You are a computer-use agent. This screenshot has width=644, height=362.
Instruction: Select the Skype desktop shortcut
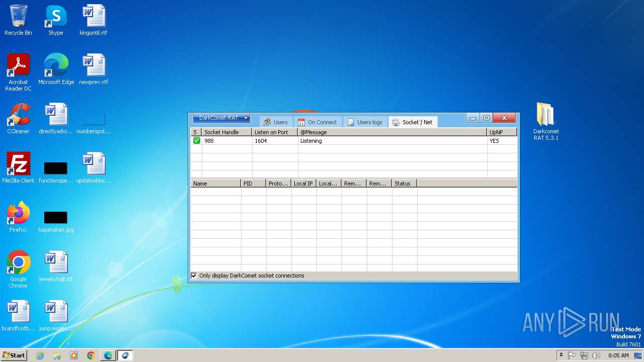click(56, 20)
